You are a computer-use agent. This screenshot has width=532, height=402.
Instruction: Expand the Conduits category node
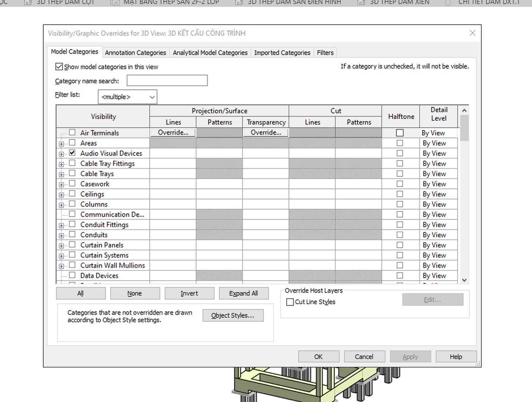click(61, 236)
